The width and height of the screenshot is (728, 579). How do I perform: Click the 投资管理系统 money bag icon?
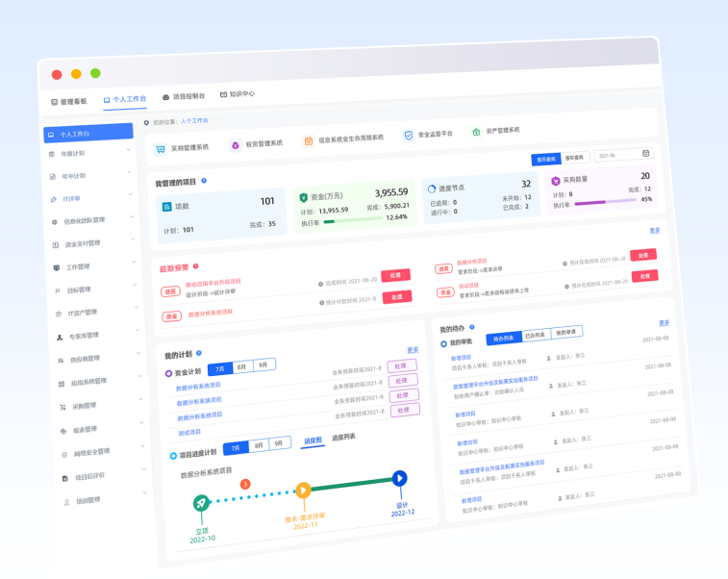point(235,145)
